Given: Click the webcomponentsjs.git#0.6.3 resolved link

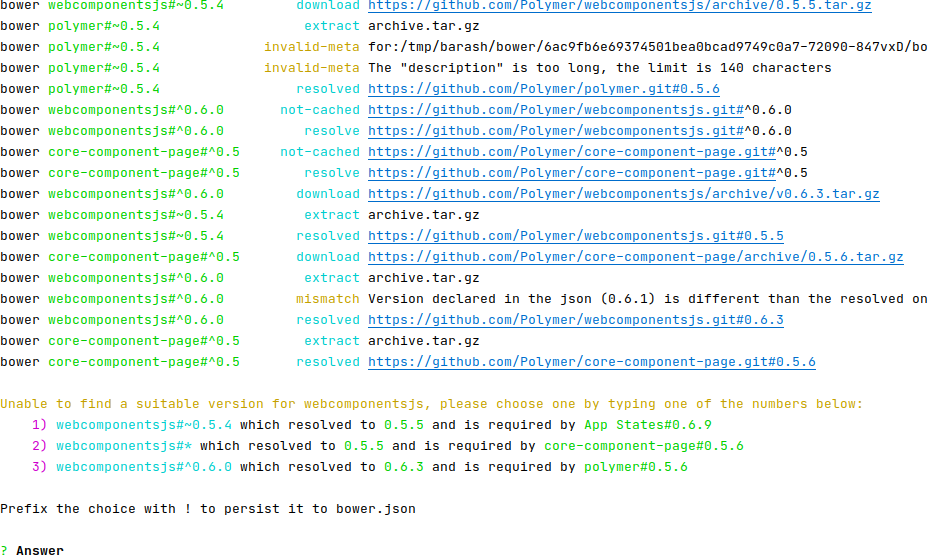Looking at the screenshot, I should point(576,320).
